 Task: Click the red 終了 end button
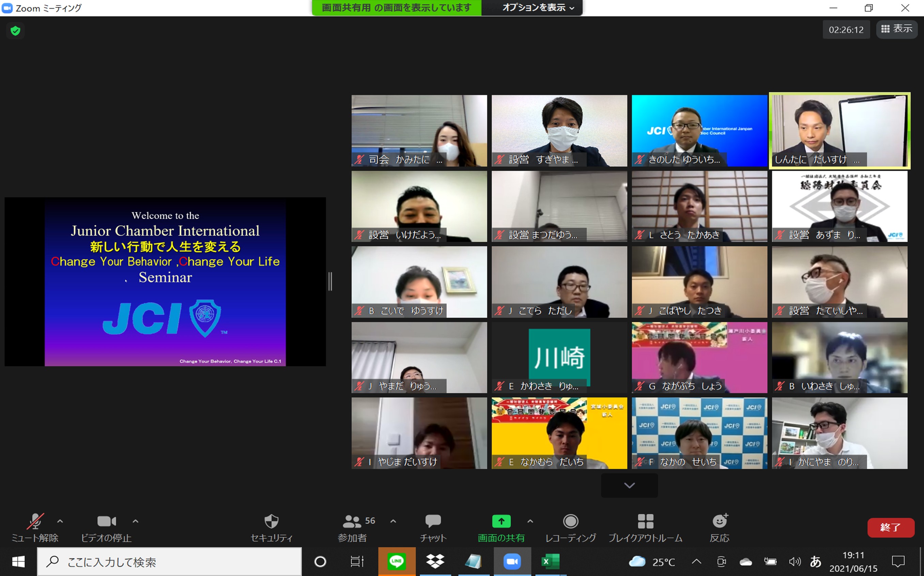(x=891, y=528)
